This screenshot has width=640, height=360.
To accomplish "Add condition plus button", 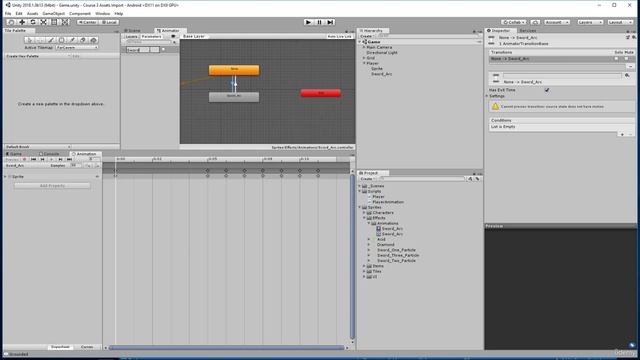I will [622, 134].
